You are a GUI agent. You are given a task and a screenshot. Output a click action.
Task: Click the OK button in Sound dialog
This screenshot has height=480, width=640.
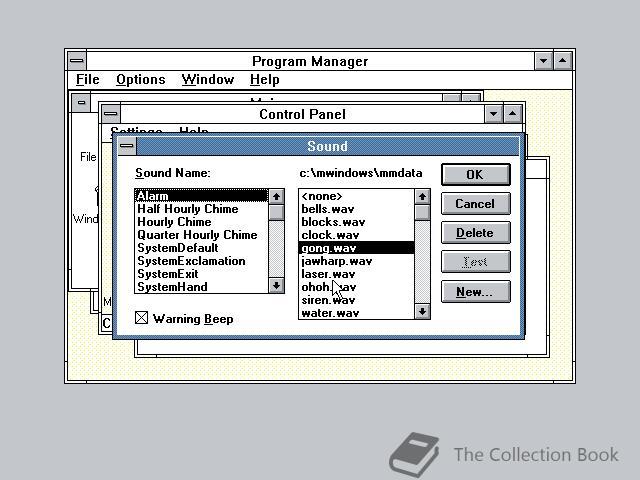pyautogui.click(x=476, y=174)
